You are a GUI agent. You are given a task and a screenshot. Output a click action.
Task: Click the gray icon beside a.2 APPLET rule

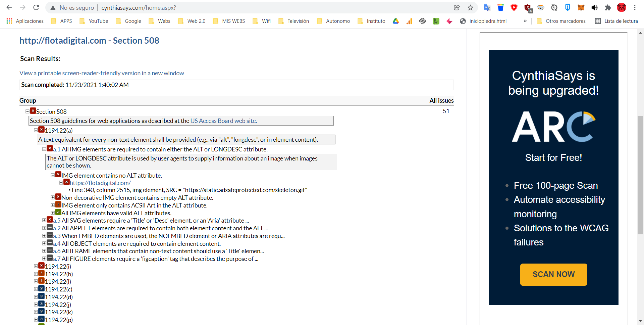coord(50,227)
